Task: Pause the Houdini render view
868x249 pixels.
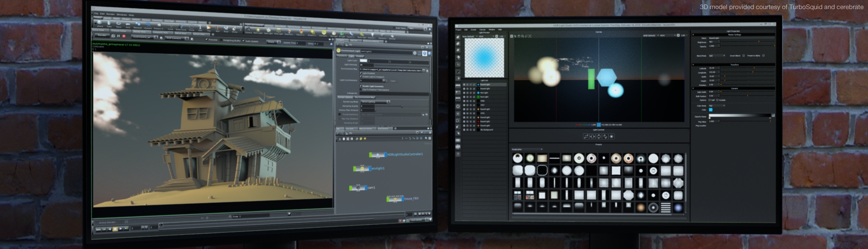Action: tap(118, 36)
